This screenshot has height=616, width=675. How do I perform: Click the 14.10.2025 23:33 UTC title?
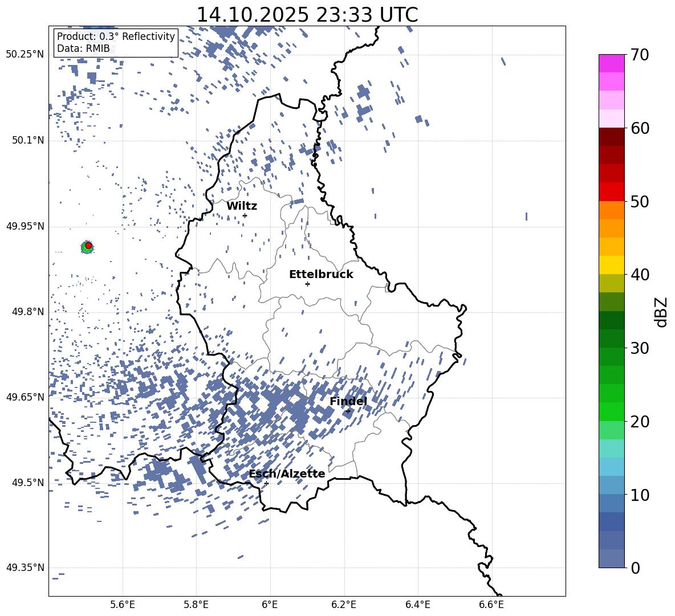click(x=307, y=15)
